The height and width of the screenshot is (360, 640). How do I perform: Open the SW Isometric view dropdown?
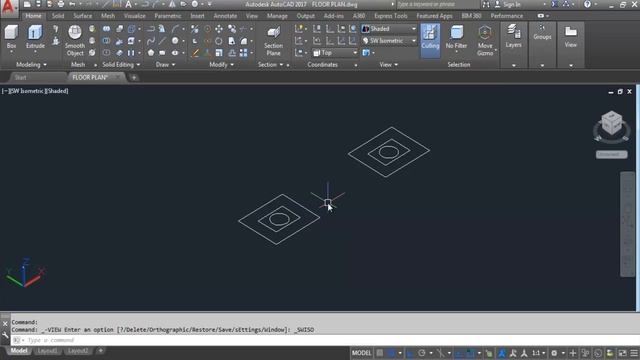pyautogui.click(x=389, y=41)
